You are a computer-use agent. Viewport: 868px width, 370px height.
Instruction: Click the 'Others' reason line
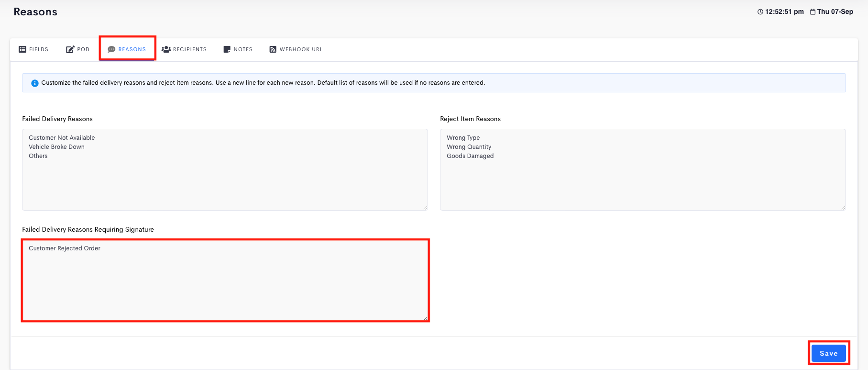(38, 156)
